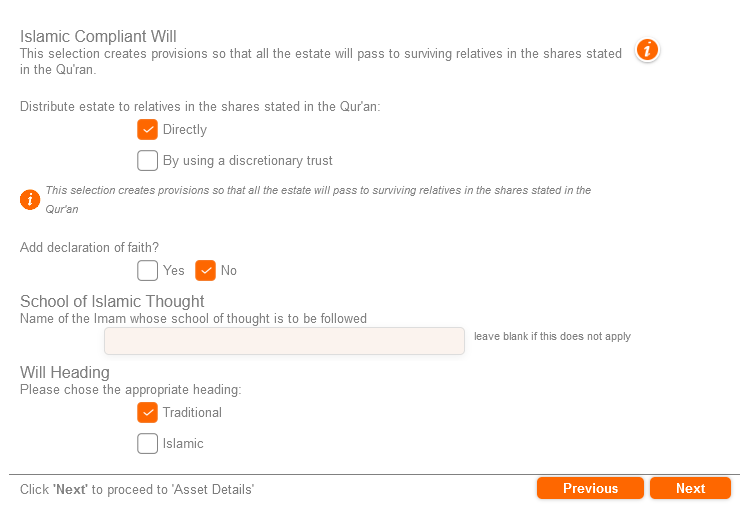Click the Imam name input field
Image resolution: width=749 pixels, height=517 pixels.
point(284,341)
